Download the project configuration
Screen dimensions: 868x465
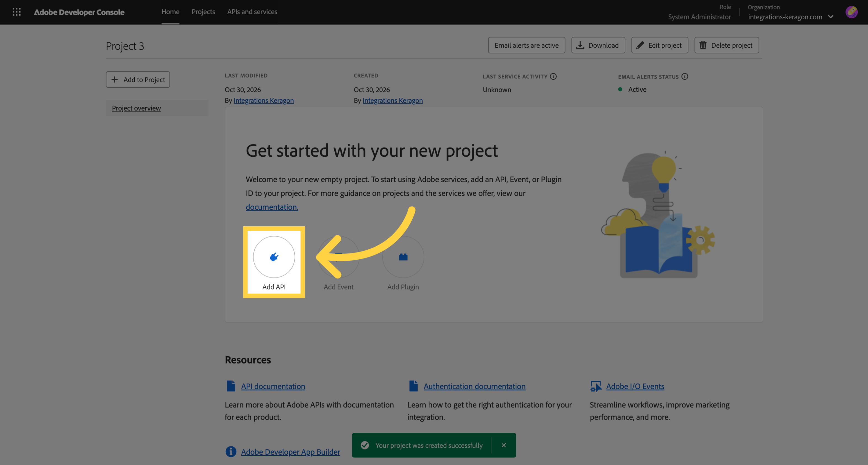pos(598,45)
